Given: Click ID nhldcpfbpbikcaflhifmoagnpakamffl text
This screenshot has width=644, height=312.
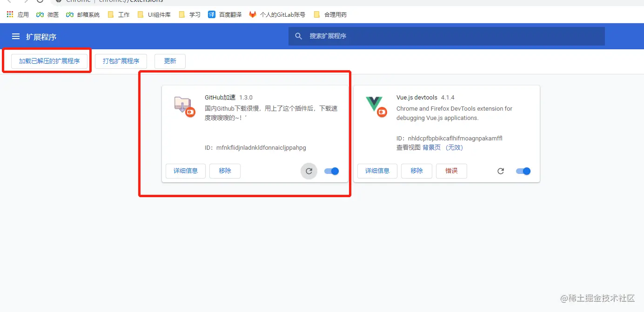Looking at the screenshot, I should [449, 139].
